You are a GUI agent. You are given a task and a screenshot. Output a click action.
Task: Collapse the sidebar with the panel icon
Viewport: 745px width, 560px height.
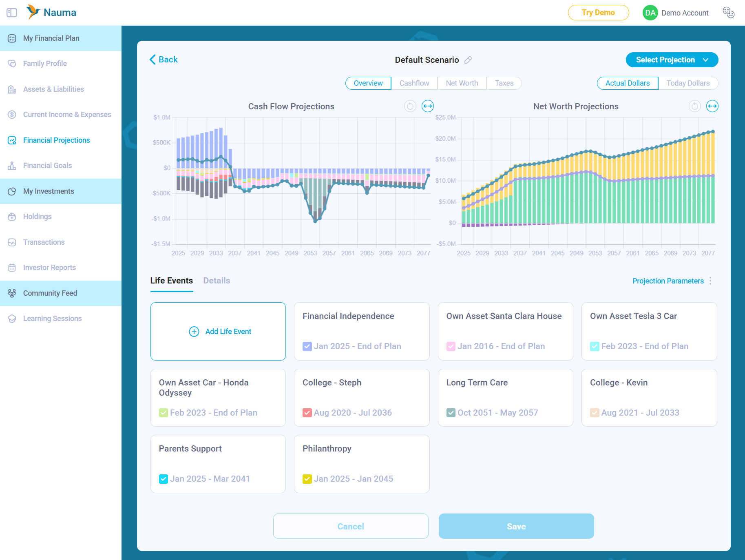coord(12,13)
